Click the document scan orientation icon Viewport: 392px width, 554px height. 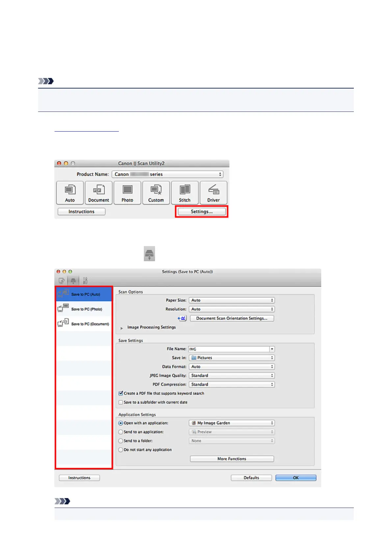tap(182, 318)
